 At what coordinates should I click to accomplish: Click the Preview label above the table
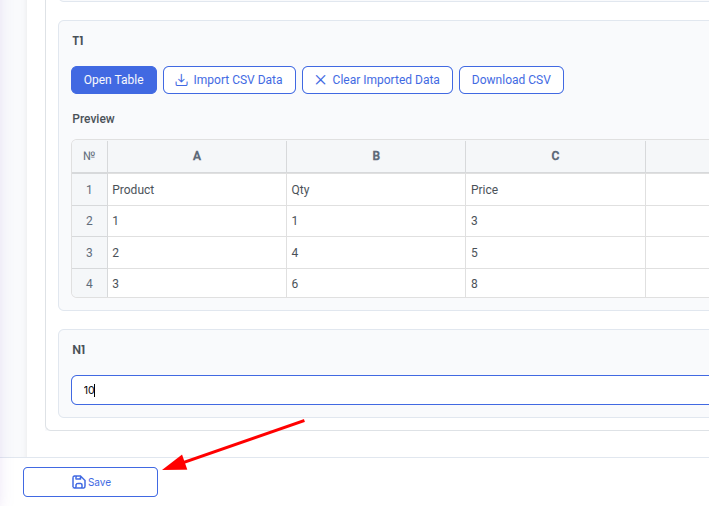point(93,119)
